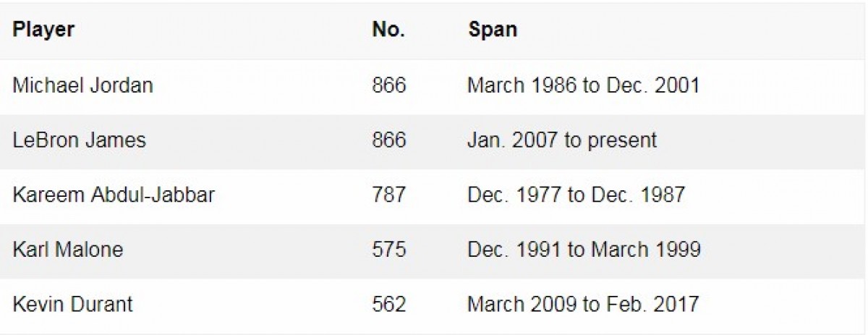Viewport: 868px width, 335px height.
Task: Click the number 562
Action: tap(389, 304)
